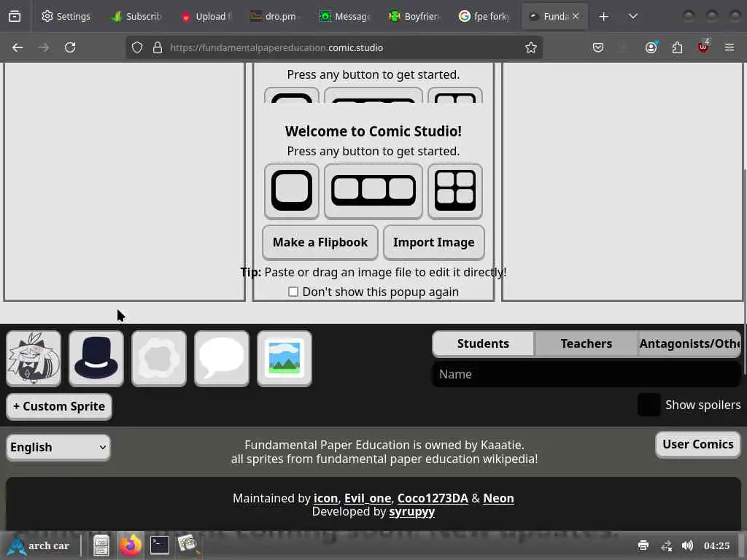The width and height of the screenshot is (747, 560).
Task: Open Firefox View icon
Action: 15,17
